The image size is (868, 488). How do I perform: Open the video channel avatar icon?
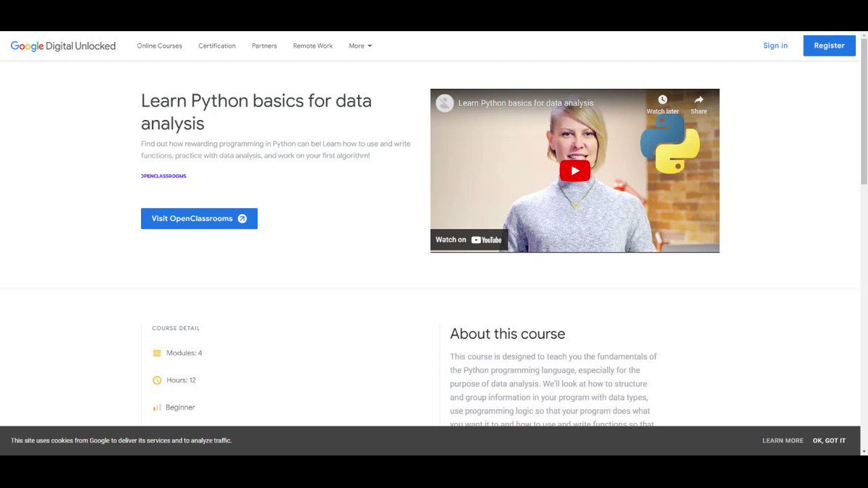445,103
